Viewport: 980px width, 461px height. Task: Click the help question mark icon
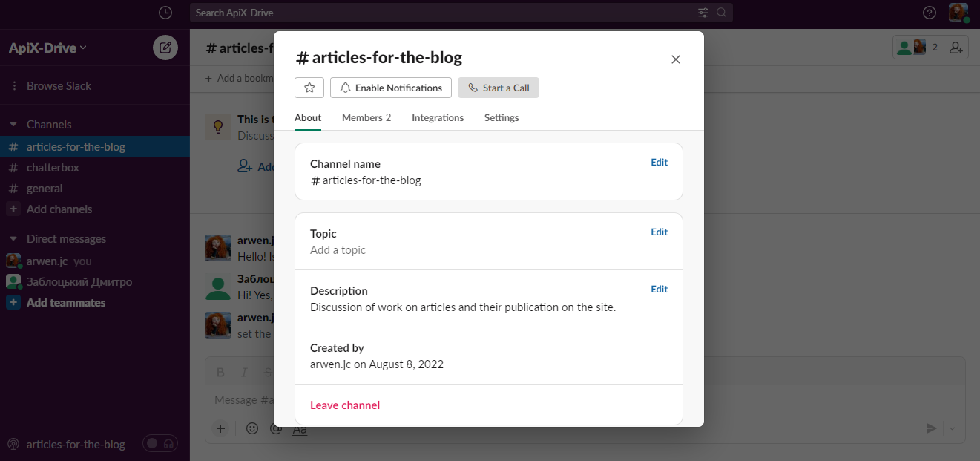click(x=930, y=13)
